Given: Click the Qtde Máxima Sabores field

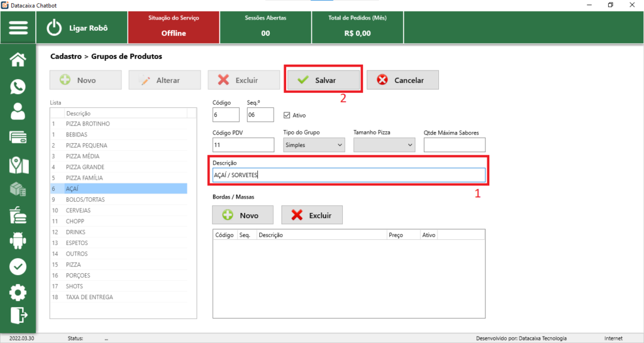Looking at the screenshot, I should tap(454, 145).
